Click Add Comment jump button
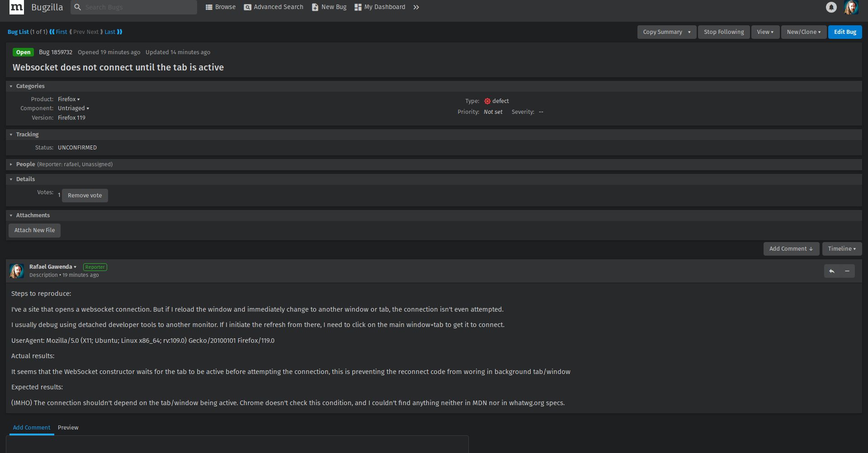The height and width of the screenshot is (453, 868). [x=791, y=249]
